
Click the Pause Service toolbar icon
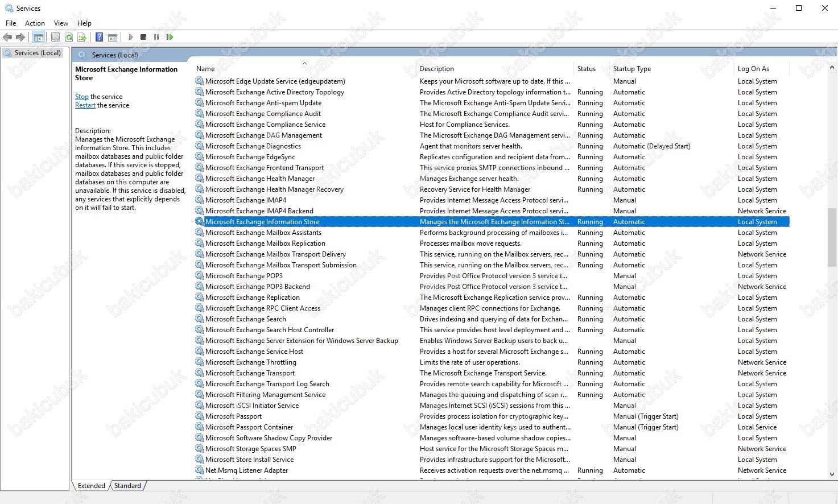coord(156,38)
